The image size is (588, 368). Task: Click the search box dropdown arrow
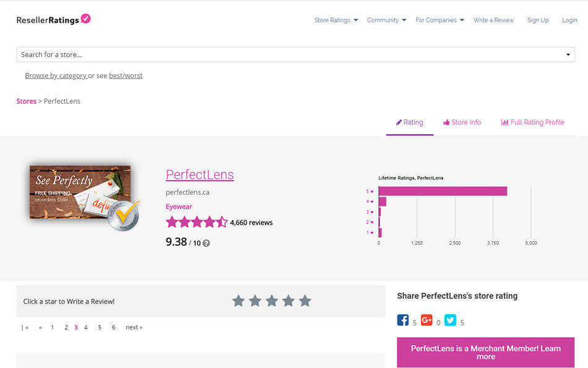568,54
